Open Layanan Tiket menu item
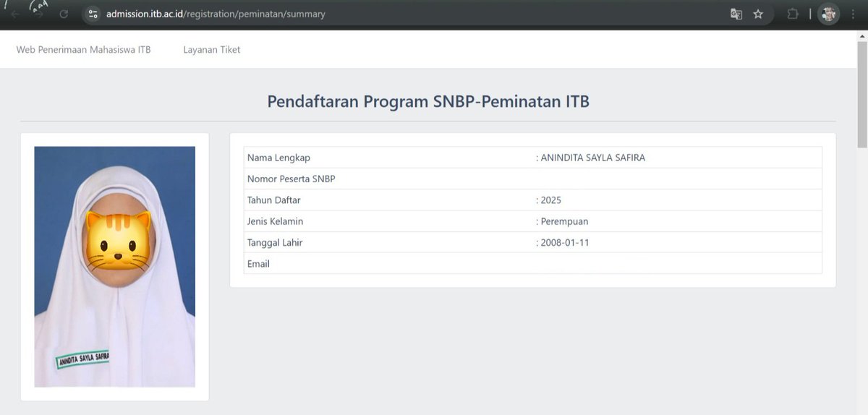 (x=212, y=50)
